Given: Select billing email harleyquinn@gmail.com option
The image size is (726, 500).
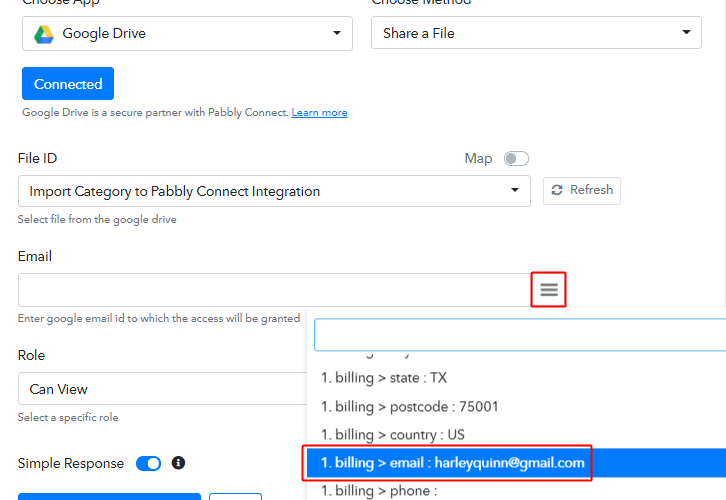Looking at the screenshot, I should [x=516, y=462].
